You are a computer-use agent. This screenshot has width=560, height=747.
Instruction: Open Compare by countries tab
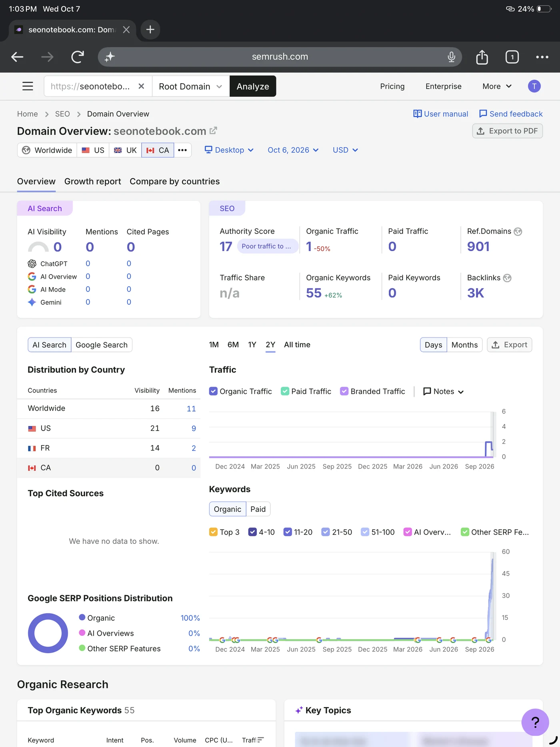[x=175, y=181]
